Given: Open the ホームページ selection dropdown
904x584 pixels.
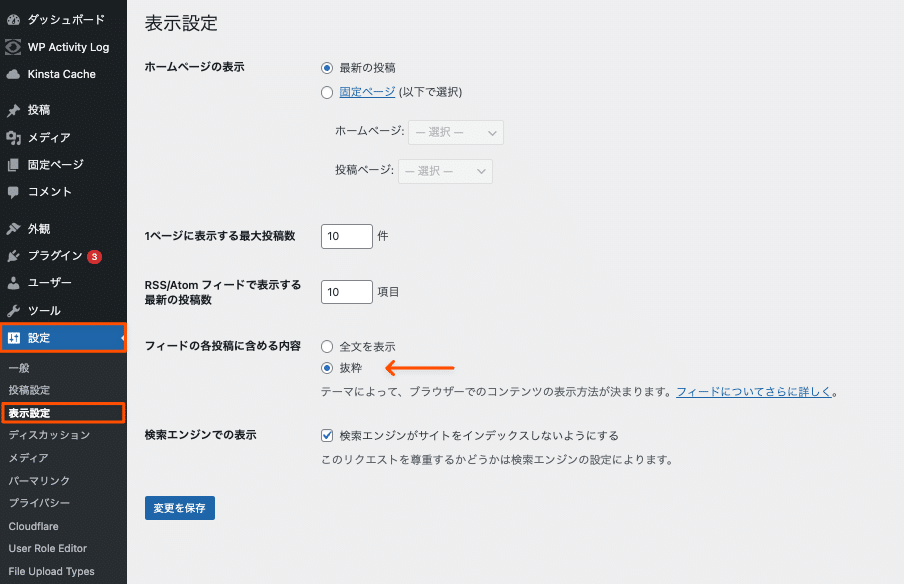Looking at the screenshot, I should click(x=455, y=132).
